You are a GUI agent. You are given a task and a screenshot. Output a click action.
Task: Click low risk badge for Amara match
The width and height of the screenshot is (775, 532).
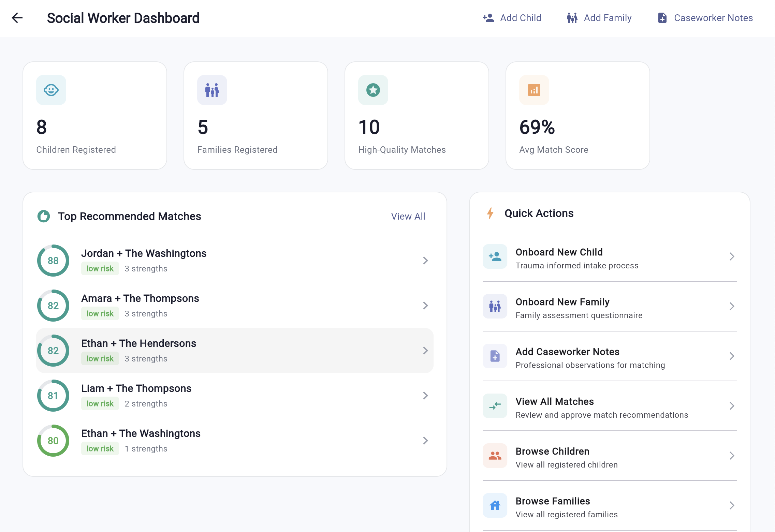pos(100,314)
